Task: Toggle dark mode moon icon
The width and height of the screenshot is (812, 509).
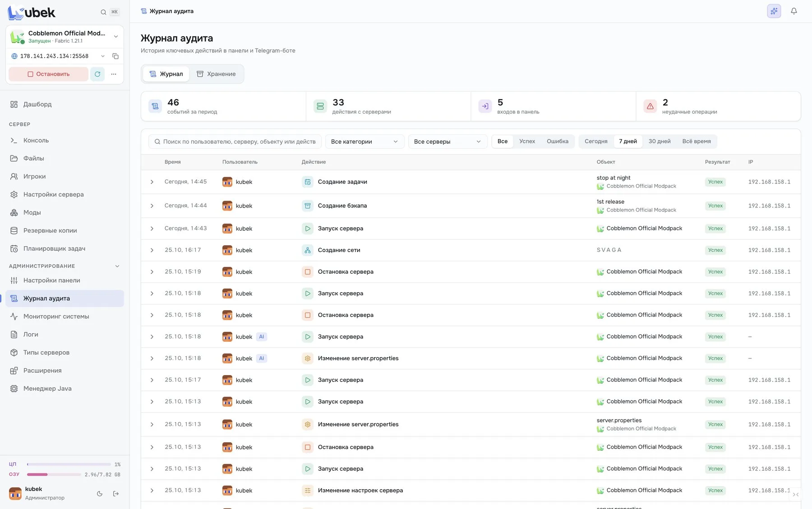Action: pos(100,494)
